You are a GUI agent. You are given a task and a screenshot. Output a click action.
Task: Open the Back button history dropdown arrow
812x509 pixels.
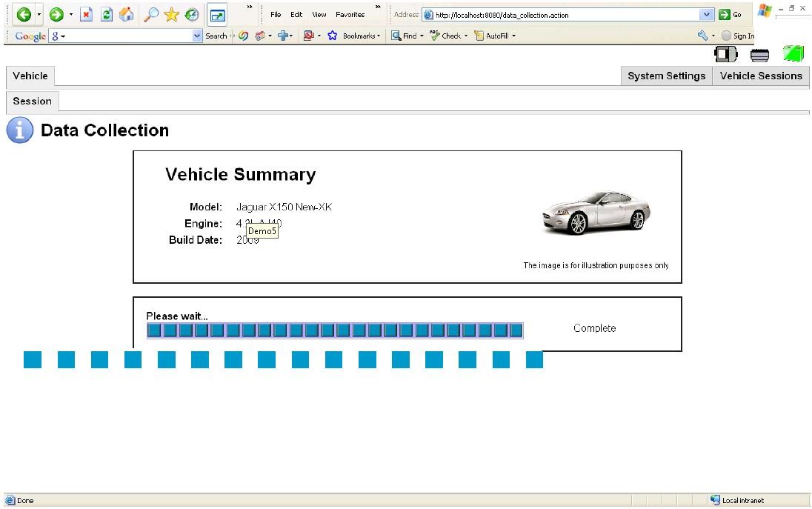39,15
